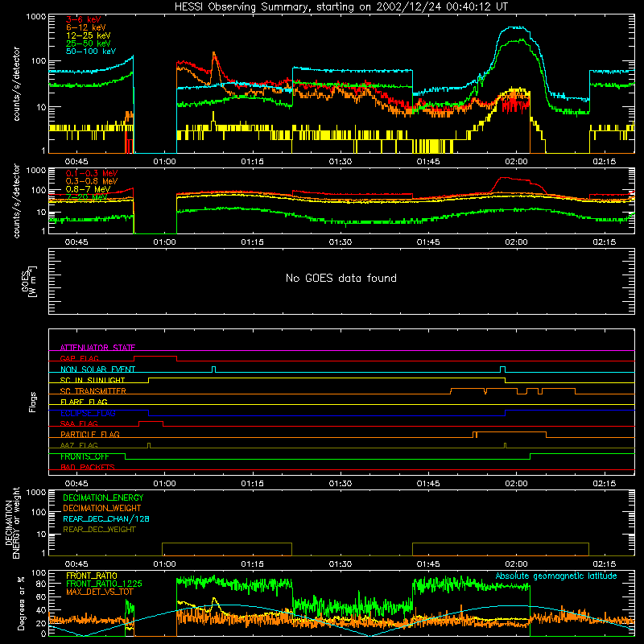Click the SAA_FLAG label
Screen dimensions: 644x644
click(x=79, y=423)
